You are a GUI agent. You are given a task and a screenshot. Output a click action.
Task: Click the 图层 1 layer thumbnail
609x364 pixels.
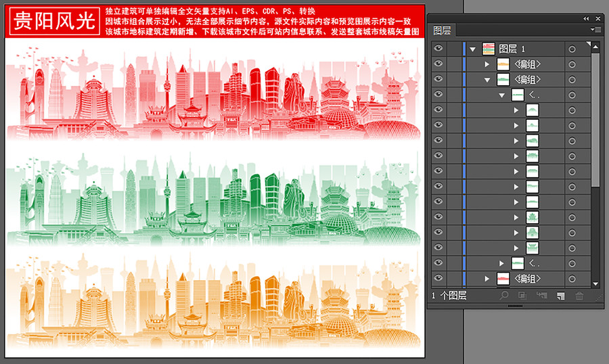click(x=488, y=49)
